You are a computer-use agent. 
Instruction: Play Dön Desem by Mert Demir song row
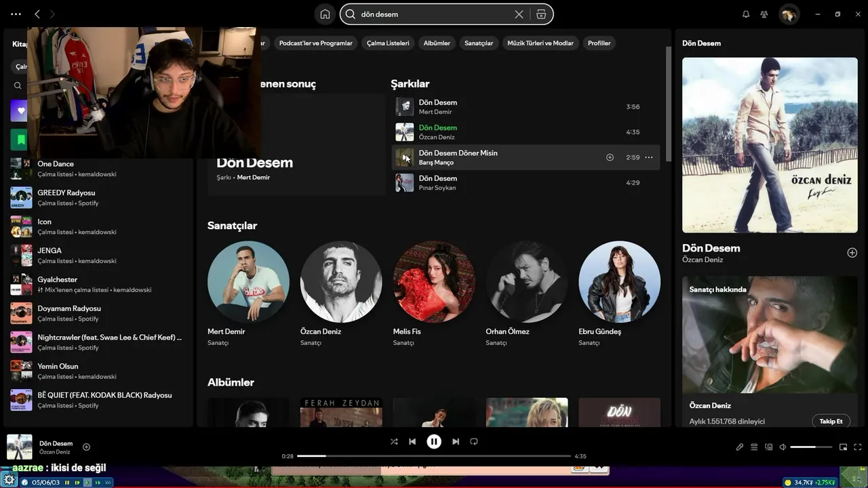[x=526, y=106]
